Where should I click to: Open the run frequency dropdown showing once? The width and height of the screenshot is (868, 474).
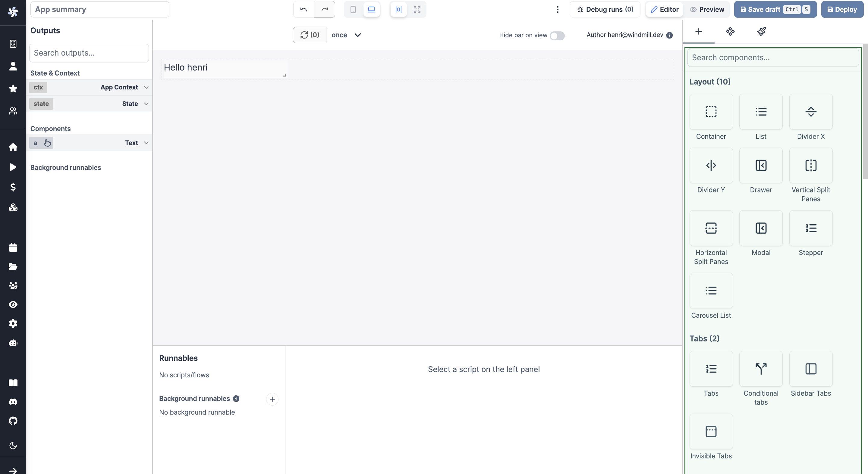(x=346, y=35)
